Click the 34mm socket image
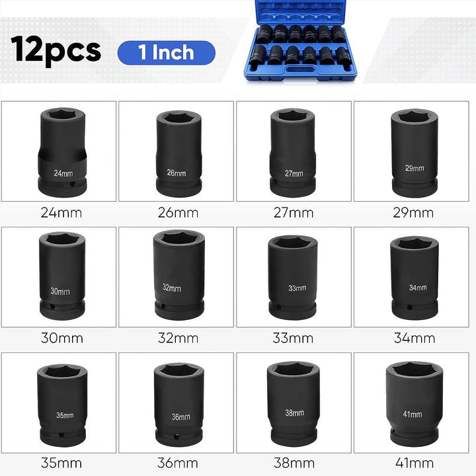 (x=411, y=277)
